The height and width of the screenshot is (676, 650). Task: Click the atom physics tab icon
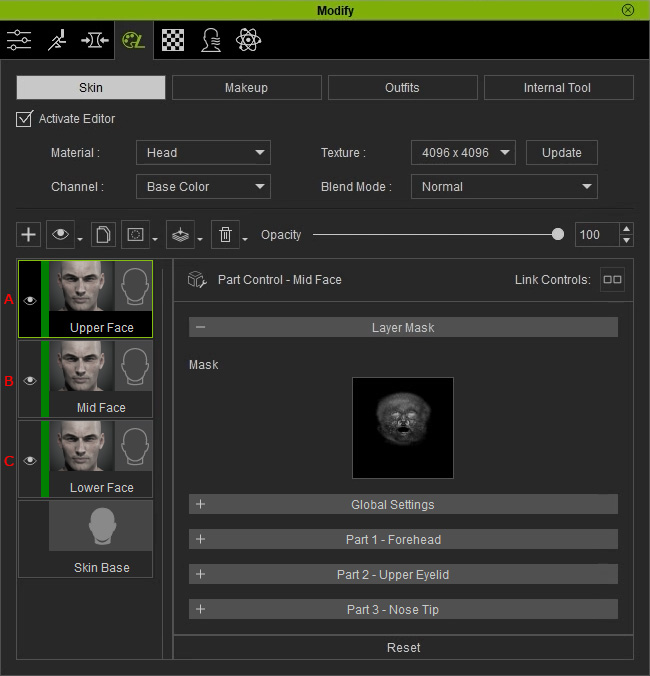(248, 41)
